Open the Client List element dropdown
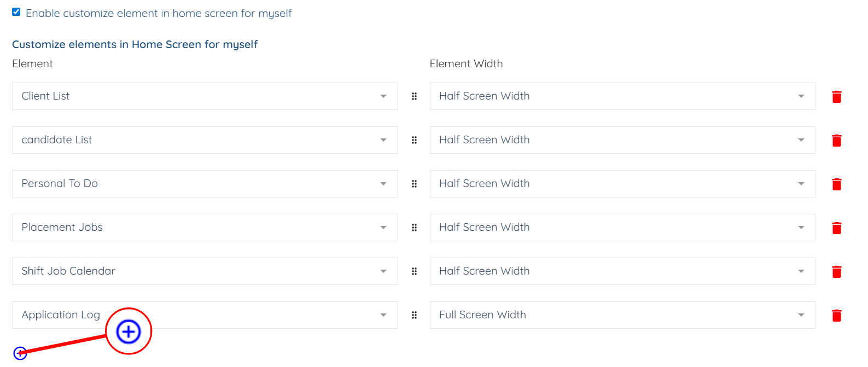 click(205, 96)
